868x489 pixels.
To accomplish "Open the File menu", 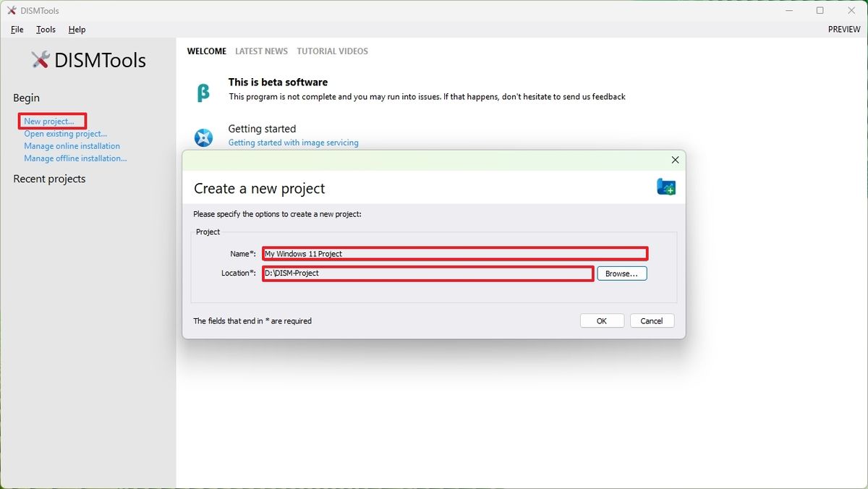I will tap(17, 30).
